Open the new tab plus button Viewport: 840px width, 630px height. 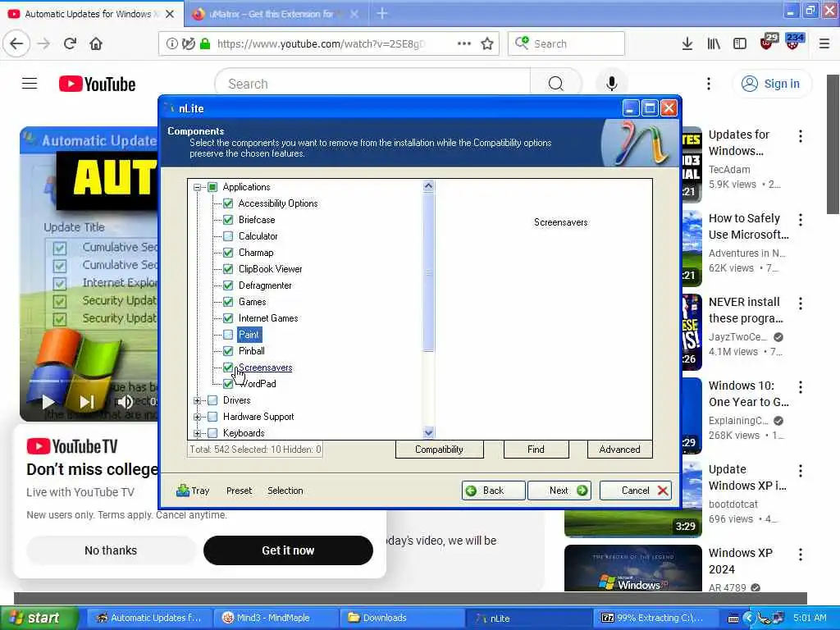click(382, 13)
